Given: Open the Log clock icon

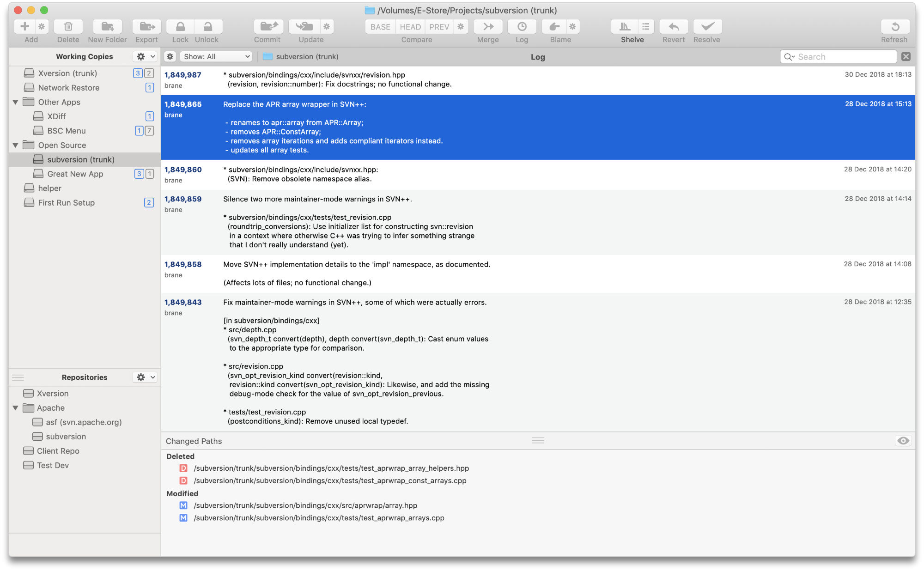Looking at the screenshot, I should (x=522, y=26).
